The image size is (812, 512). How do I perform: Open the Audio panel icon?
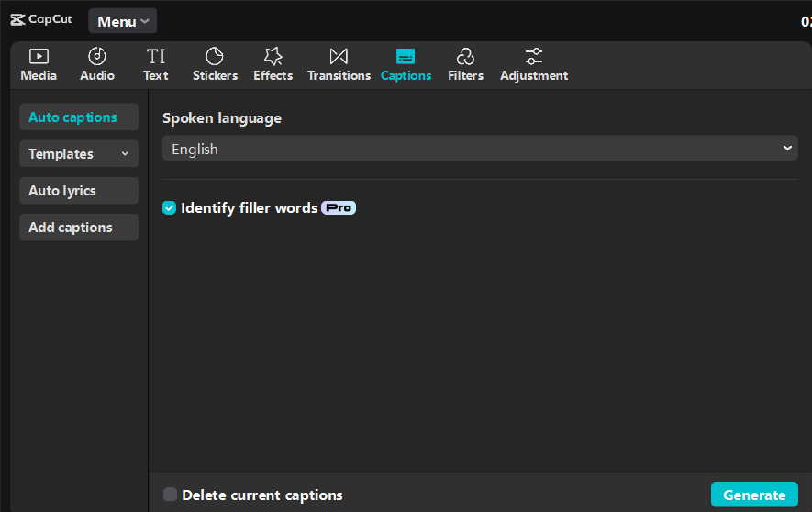[x=97, y=57]
